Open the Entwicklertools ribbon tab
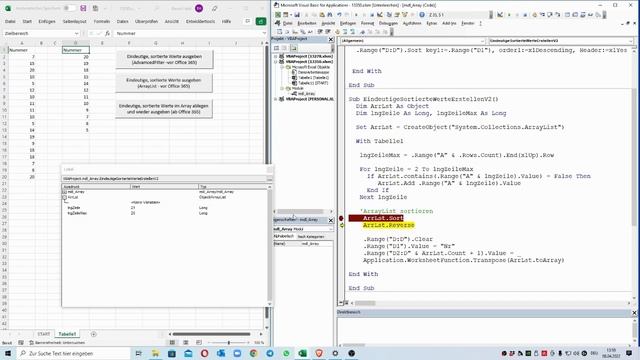The height and width of the screenshot is (360, 640). pyautogui.click(x=200, y=21)
